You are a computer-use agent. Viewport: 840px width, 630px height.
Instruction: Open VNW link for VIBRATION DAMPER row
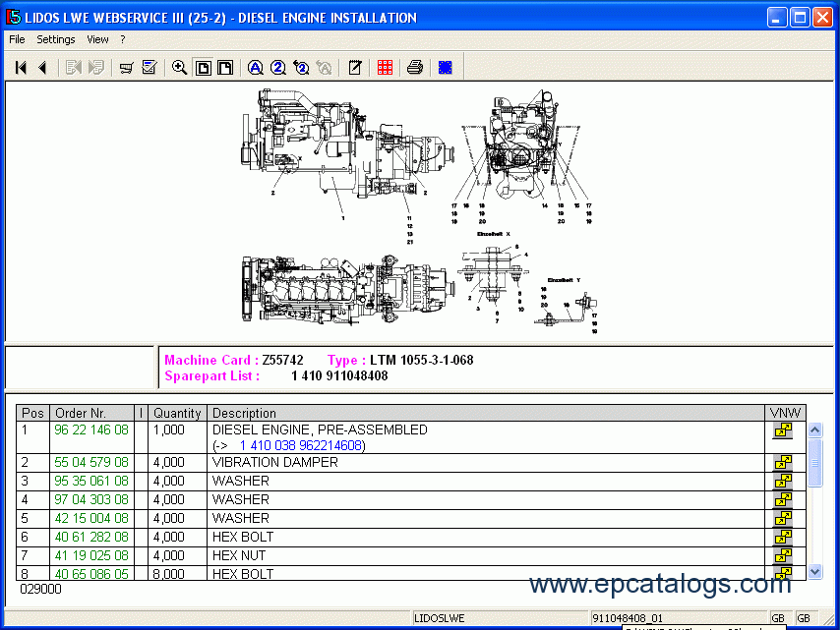[x=783, y=463]
